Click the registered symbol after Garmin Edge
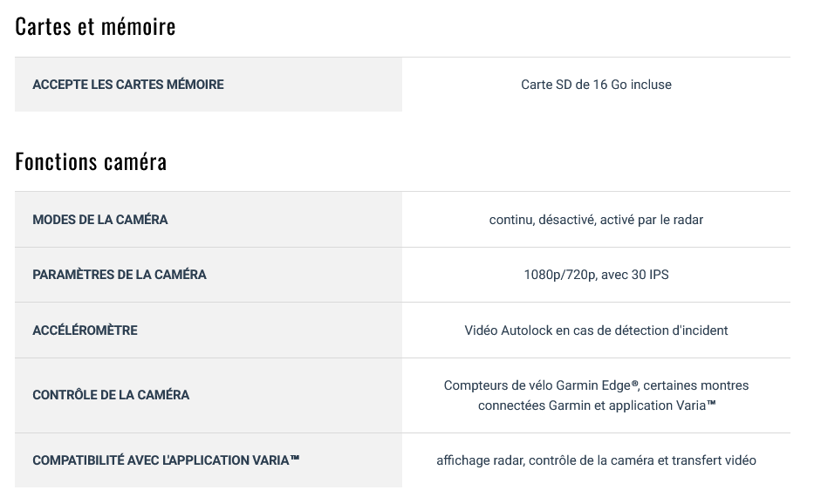Viewport: 821px width, 504px height. 634,384
